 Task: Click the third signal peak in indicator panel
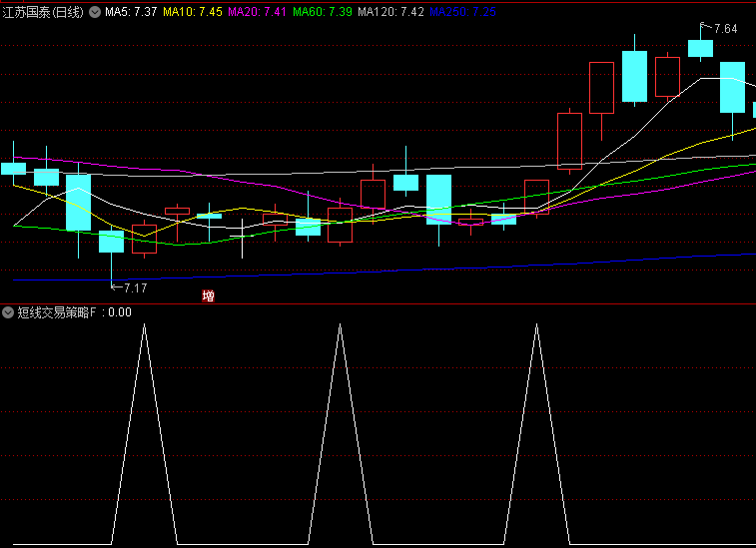537,327
